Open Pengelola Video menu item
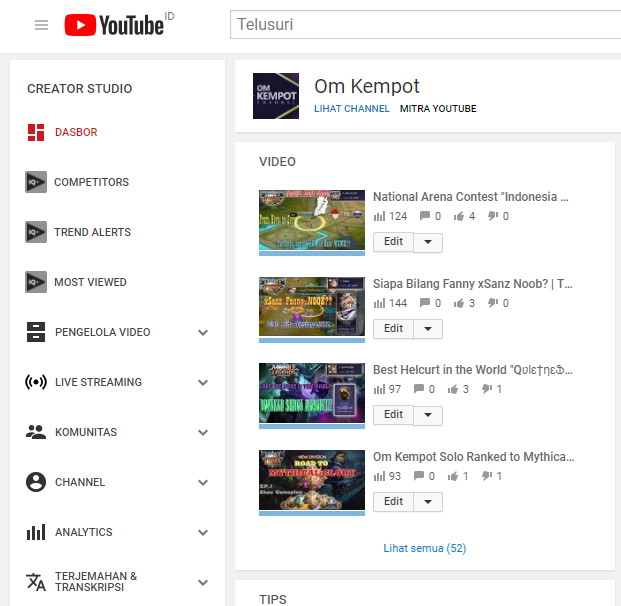Image resolution: width=621 pixels, height=606 pixels. [x=103, y=332]
